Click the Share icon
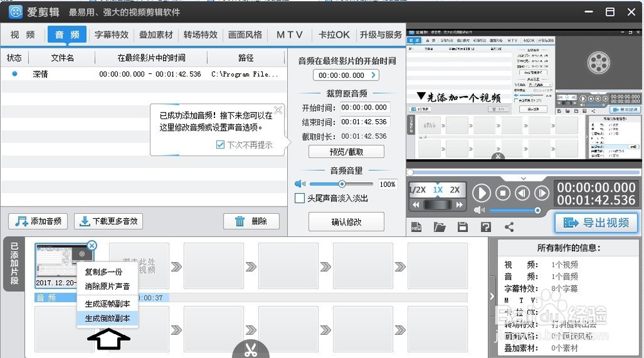This screenshot has width=644, height=358. point(509,227)
